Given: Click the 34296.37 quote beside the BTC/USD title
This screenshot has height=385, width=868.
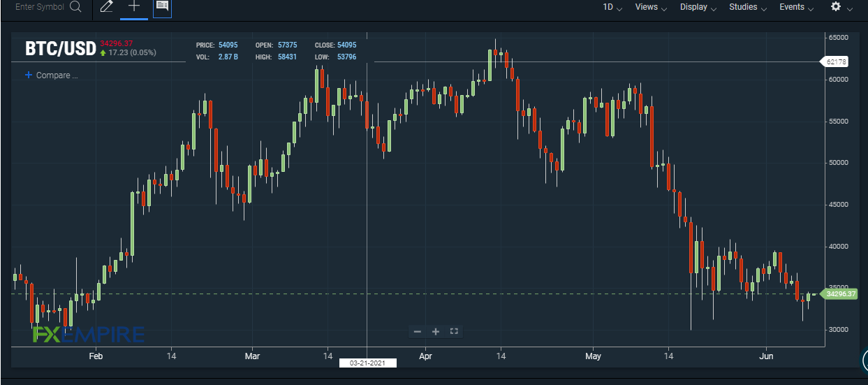Looking at the screenshot, I should [x=117, y=43].
